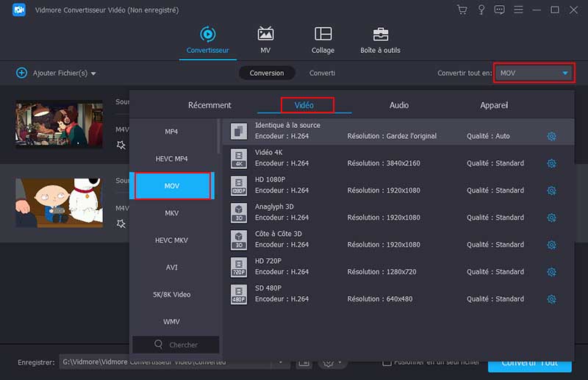Click the Vidmore app logo icon

click(19, 10)
